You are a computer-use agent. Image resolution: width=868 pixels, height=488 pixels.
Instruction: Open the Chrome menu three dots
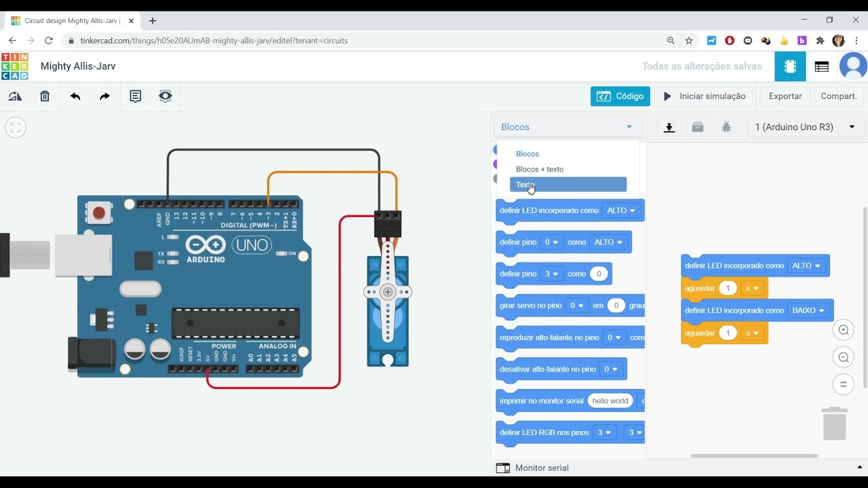856,41
